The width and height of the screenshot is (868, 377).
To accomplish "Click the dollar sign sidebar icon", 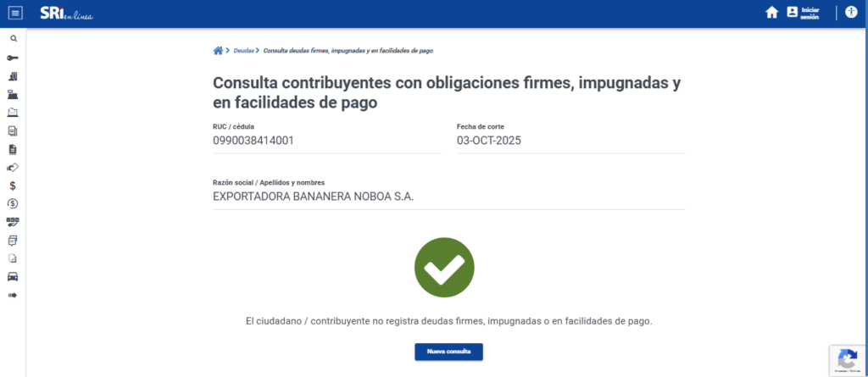I will pyautogui.click(x=13, y=186).
